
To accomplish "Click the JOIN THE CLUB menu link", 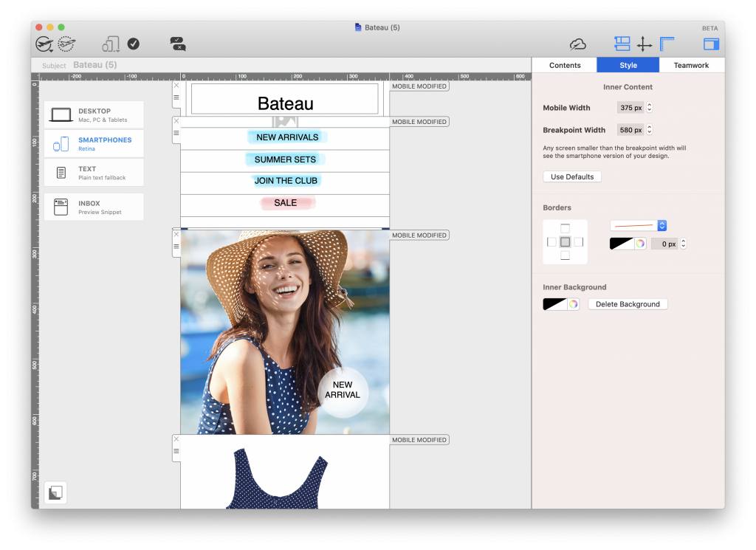I will coord(286,181).
